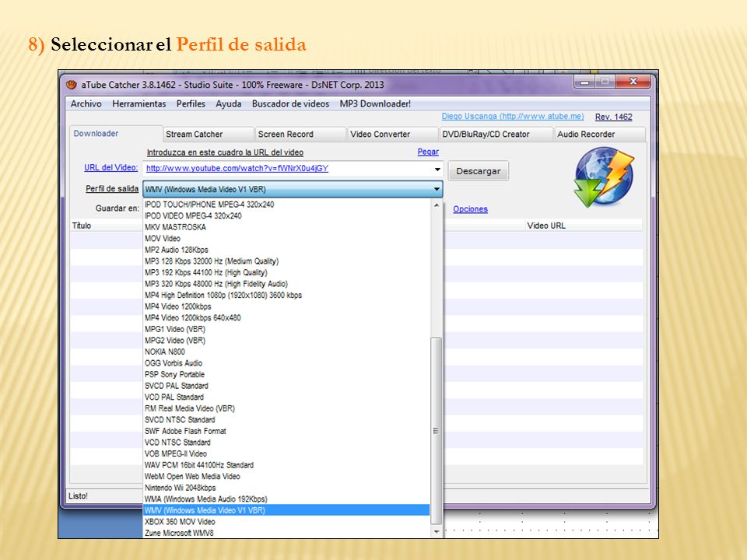Select XBOX 360 MOV Video profile
The width and height of the screenshot is (747, 560).
[x=286, y=522]
